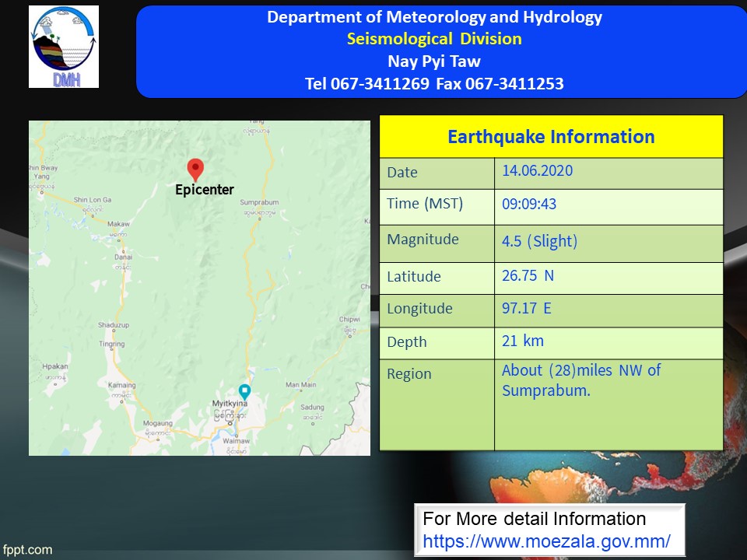Viewport: 747px width, 560px height.
Task: Select the longitude value 97.17 E
Action: 526,309
